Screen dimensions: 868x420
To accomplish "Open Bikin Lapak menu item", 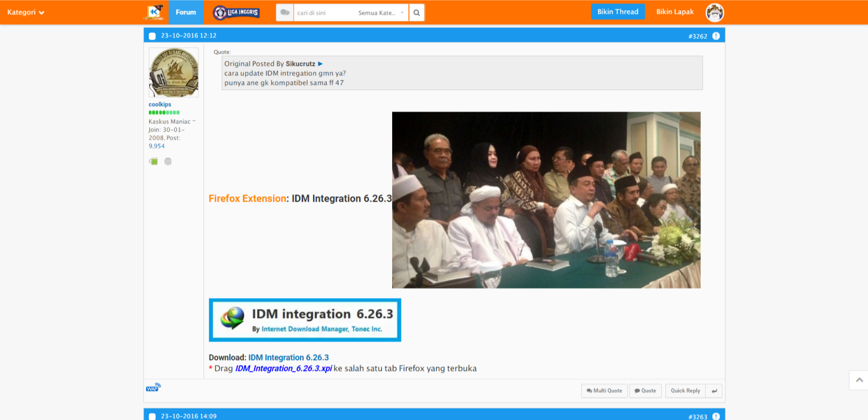I will [675, 12].
